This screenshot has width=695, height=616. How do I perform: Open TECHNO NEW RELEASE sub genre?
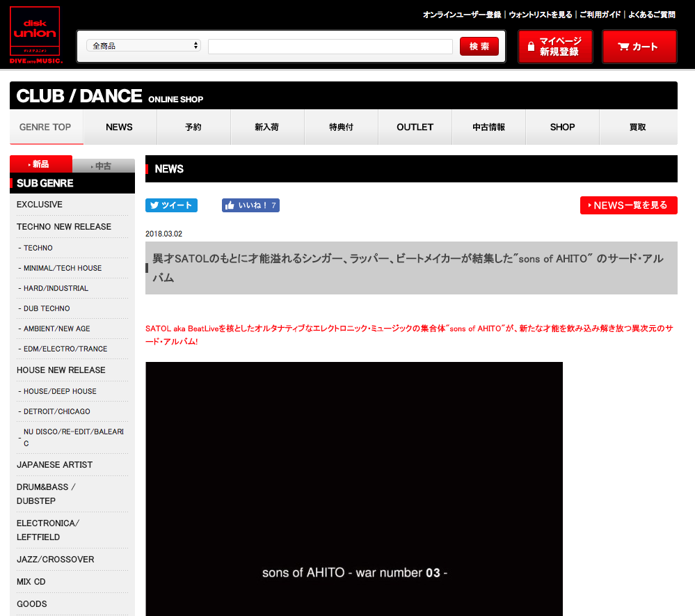pos(64,227)
